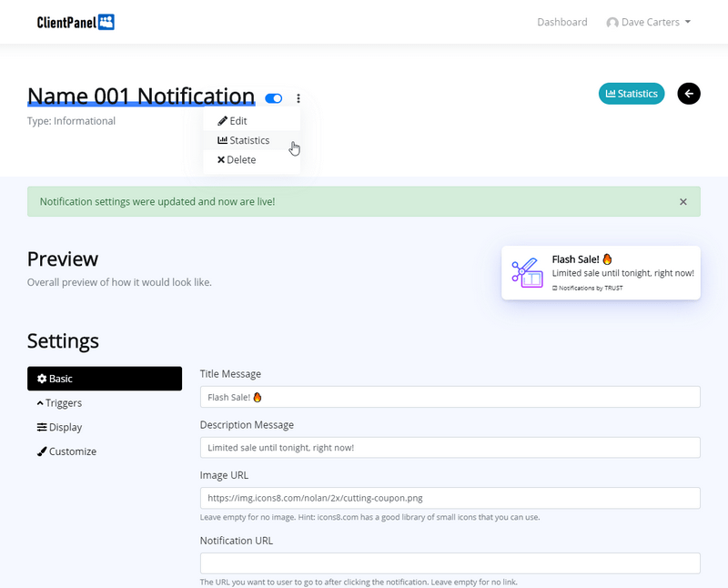Focus the Image URL input field

[x=450, y=498]
